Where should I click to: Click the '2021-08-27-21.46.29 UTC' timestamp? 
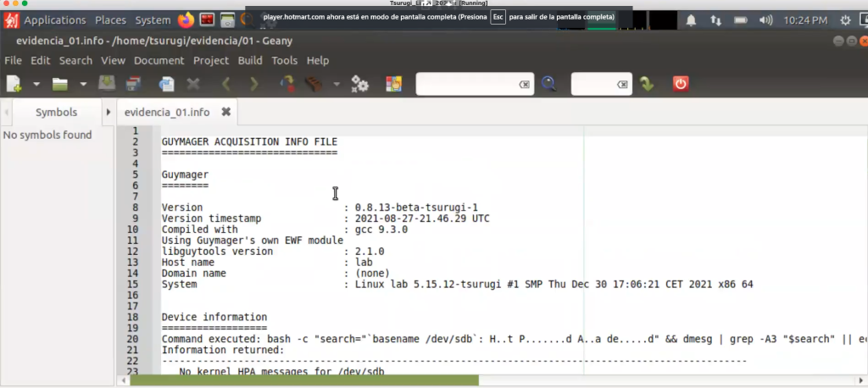click(x=422, y=219)
